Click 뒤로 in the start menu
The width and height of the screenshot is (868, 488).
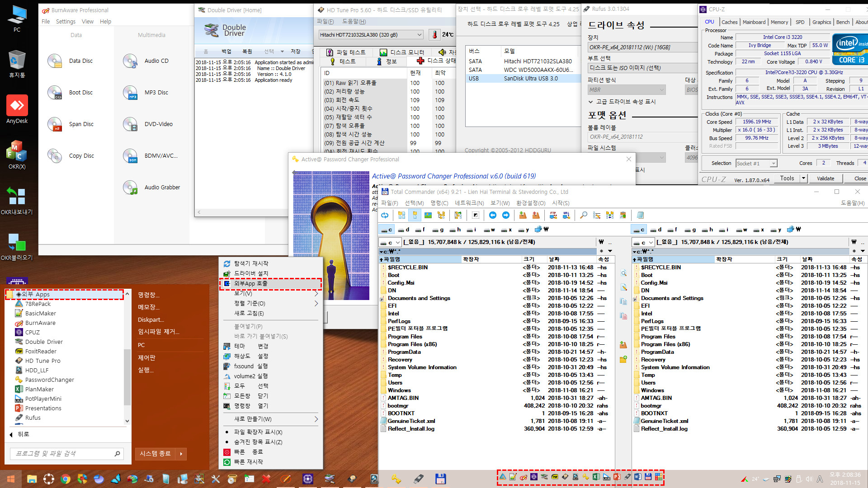(19, 434)
